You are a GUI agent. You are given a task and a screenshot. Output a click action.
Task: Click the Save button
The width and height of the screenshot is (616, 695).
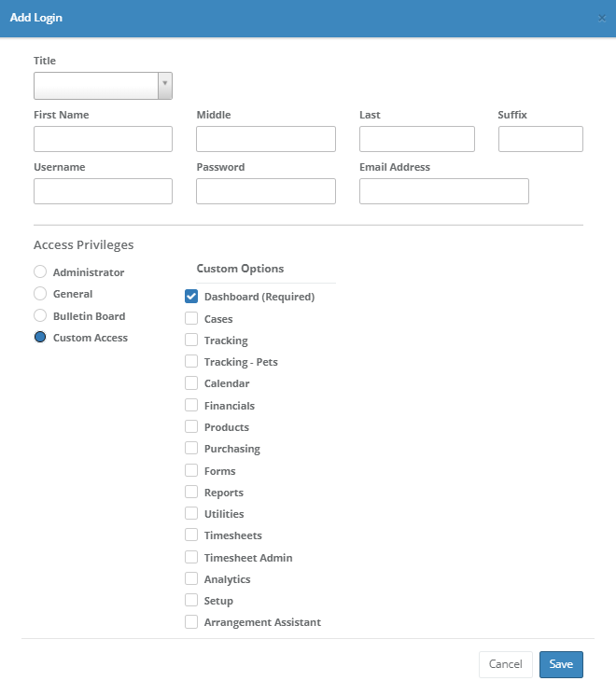(x=561, y=664)
